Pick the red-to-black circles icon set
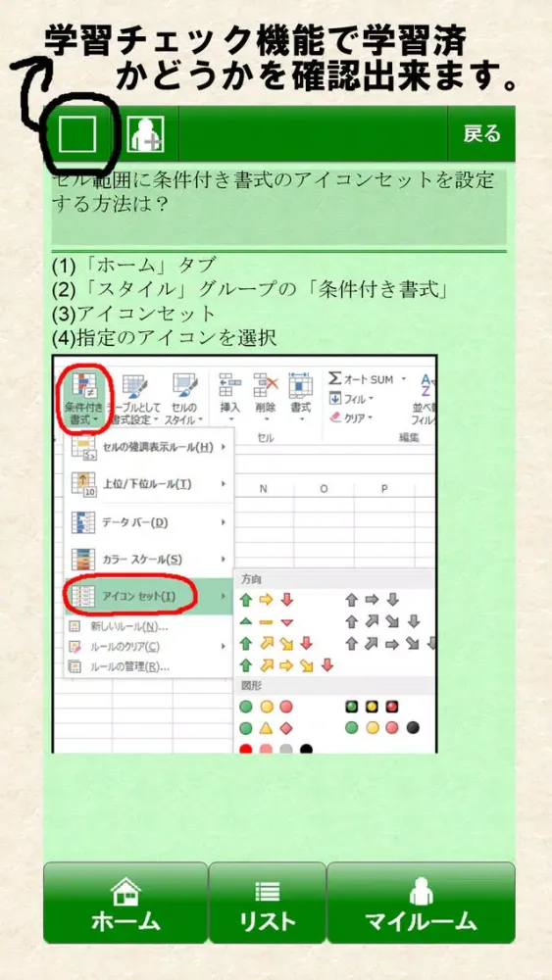552x980 pixels. point(276,748)
